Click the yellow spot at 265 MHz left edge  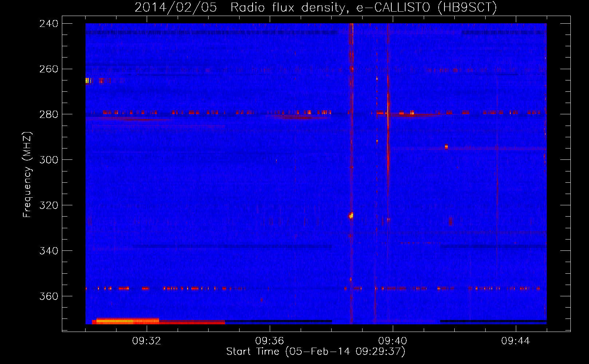tap(88, 80)
